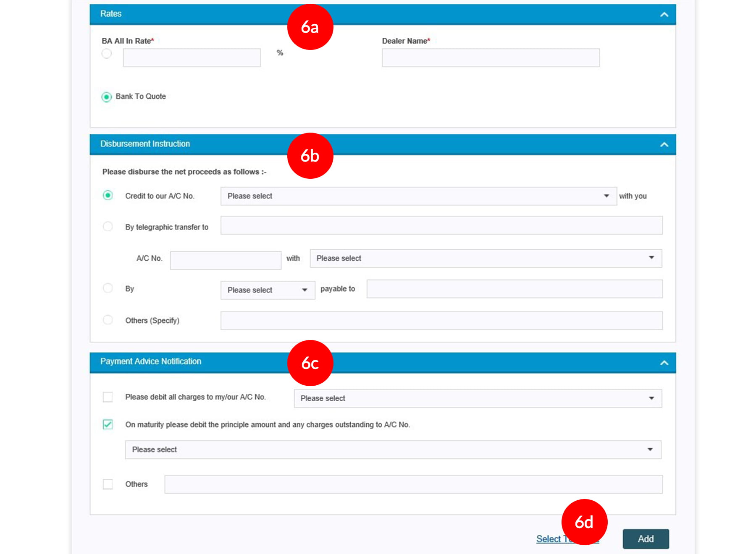The width and height of the screenshot is (756, 554).
Task: Open the maturity account number dropdown
Action: coord(393,449)
